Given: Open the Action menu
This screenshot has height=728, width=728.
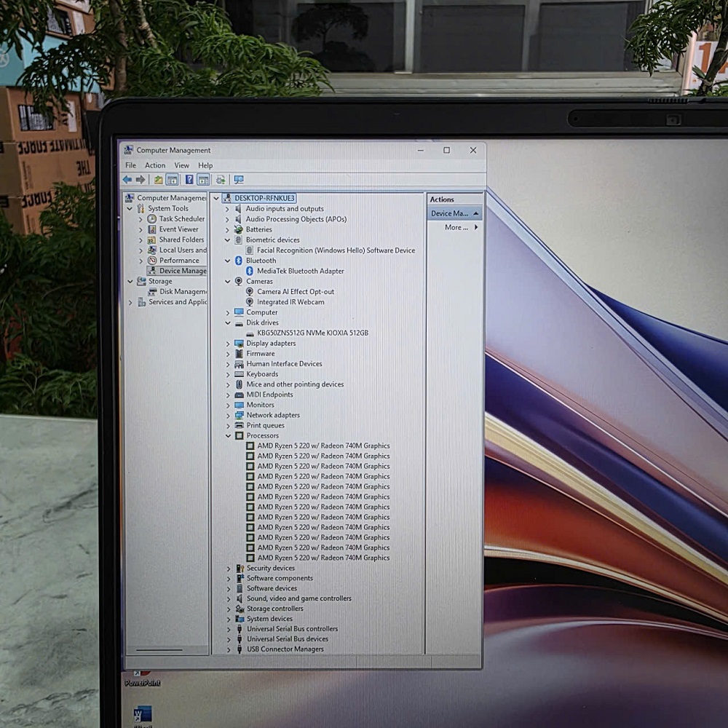Looking at the screenshot, I should pos(155,165).
